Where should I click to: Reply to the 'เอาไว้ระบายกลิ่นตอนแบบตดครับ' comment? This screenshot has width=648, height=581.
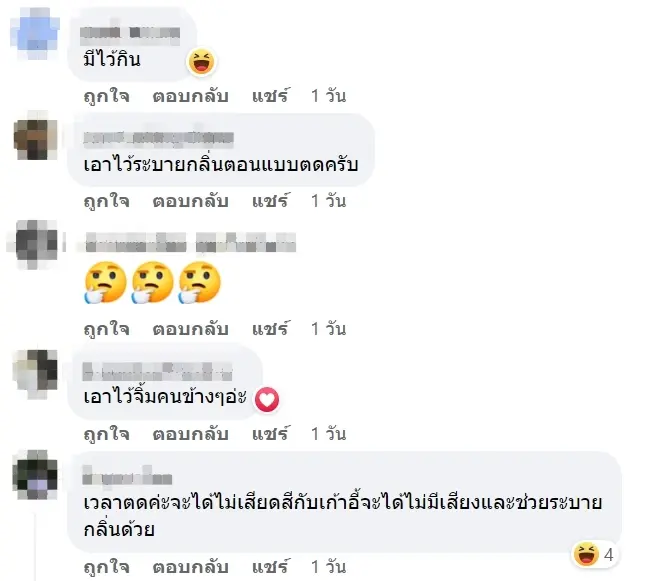pos(191,201)
